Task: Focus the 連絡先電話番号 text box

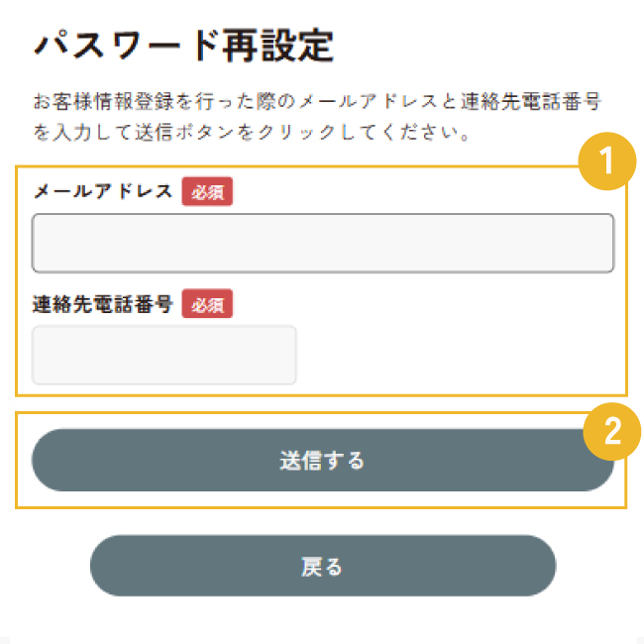Action: pyautogui.click(x=164, y=355)
